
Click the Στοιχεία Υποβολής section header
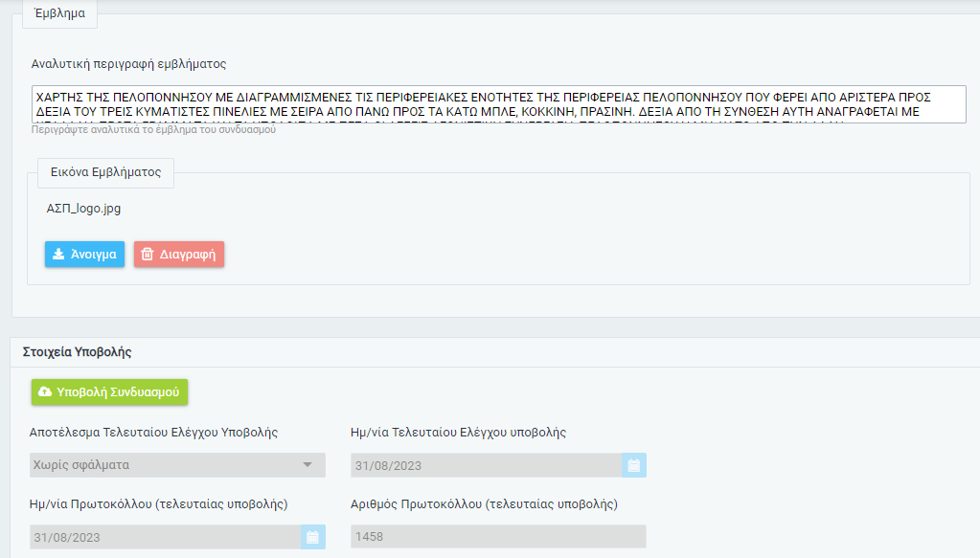point(77,352)
